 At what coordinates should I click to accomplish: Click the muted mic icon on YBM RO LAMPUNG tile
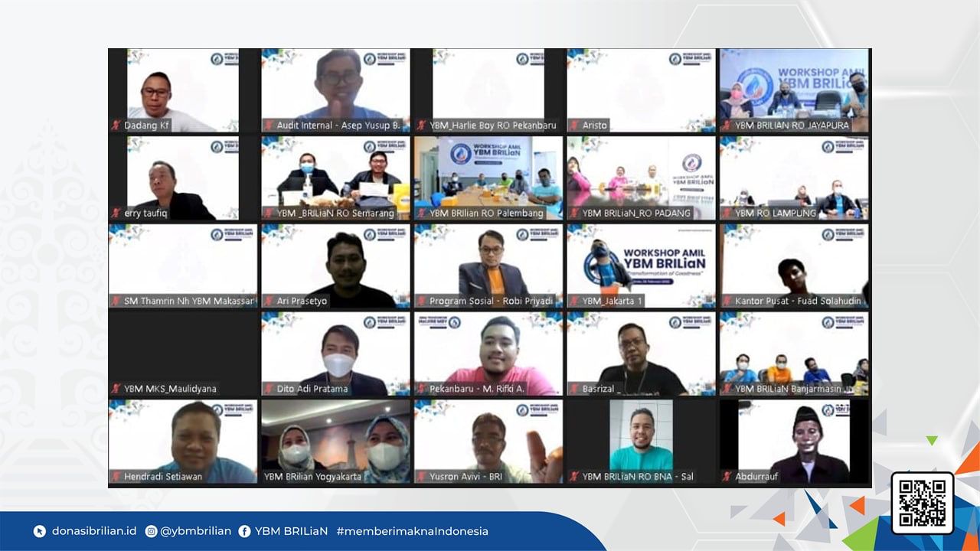[726, 212]
